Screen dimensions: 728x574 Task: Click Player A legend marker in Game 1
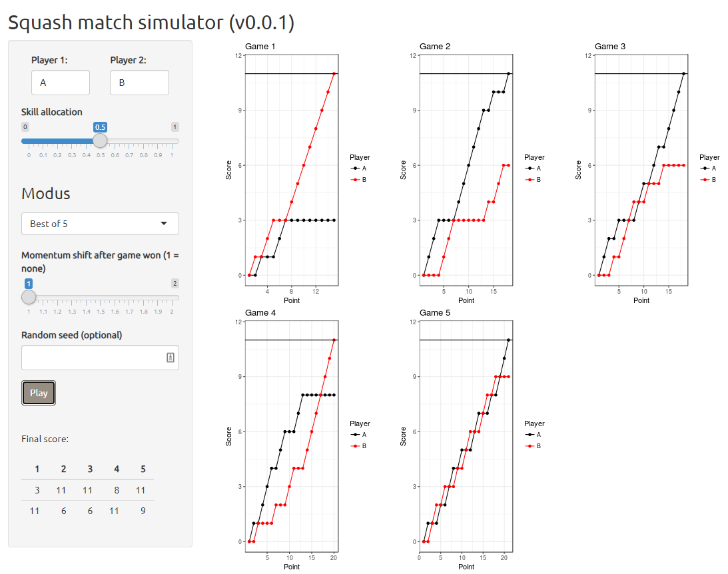pyautogui.click(x=356, y=168)
